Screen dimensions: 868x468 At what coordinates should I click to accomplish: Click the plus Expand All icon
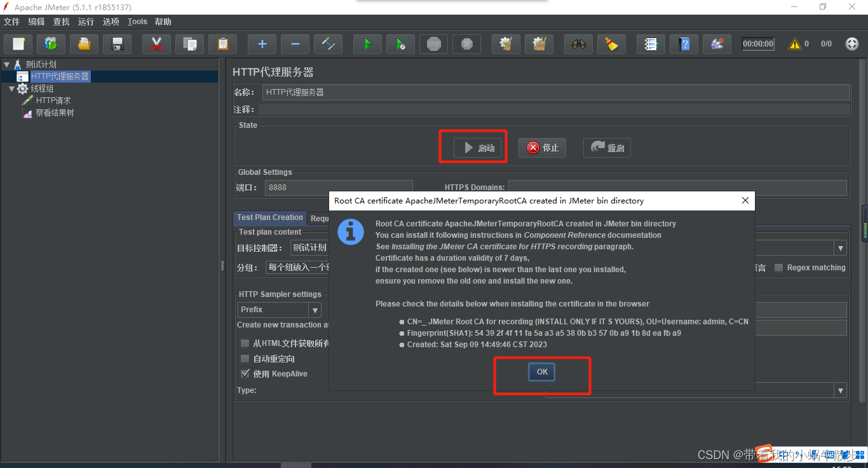(x=262, y=44)
